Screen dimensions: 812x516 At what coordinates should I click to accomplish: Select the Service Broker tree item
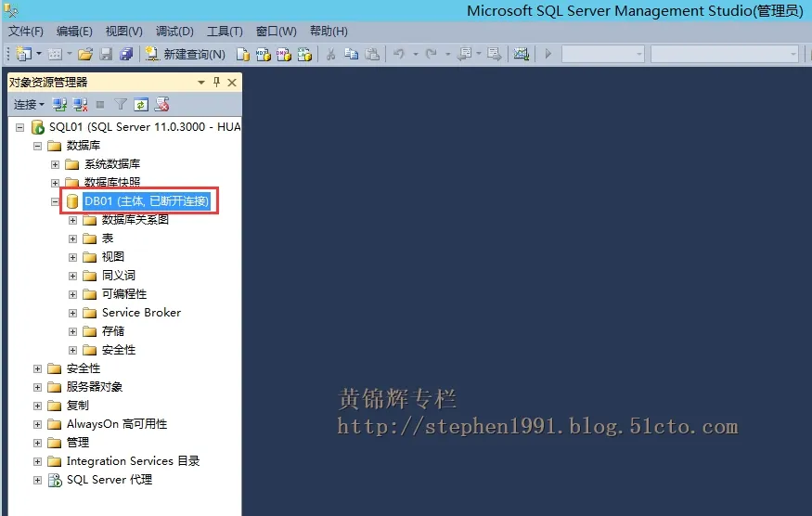pos(141,313)
